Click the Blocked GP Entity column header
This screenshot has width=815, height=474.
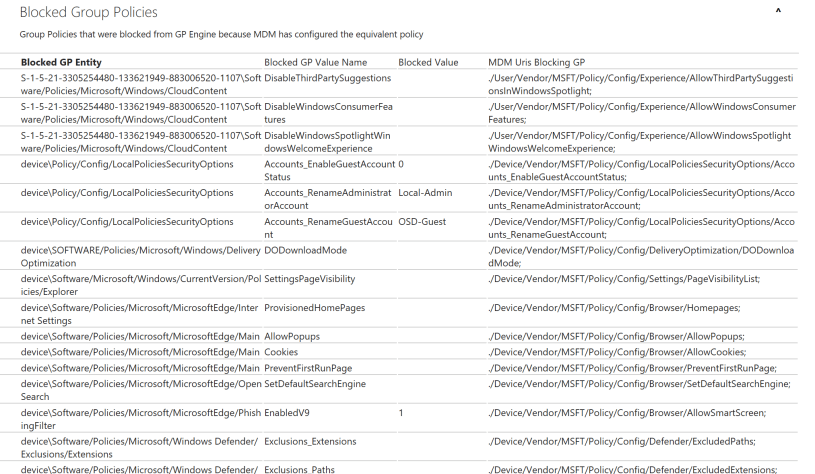61,62
